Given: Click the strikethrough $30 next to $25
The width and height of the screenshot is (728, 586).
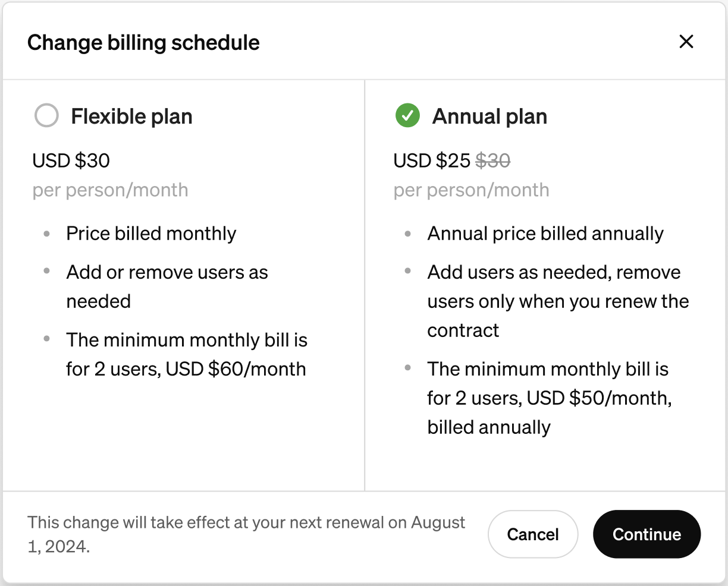Looking at the screenshot, I should 492,160.
